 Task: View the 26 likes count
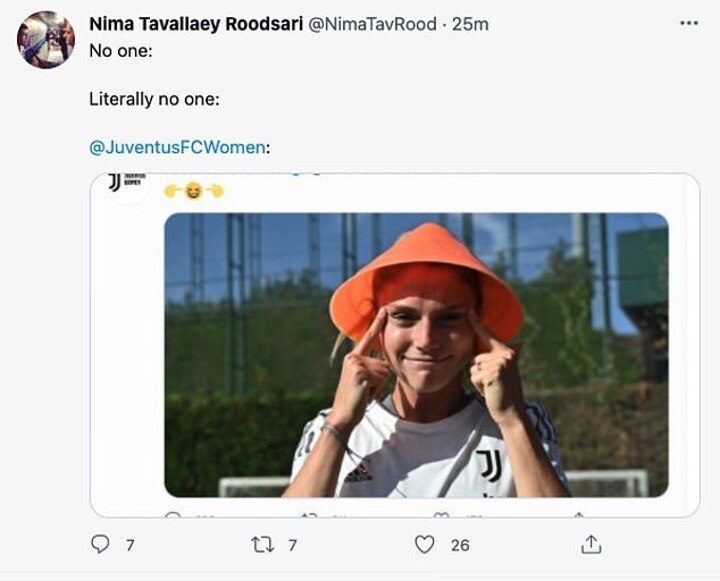pos(460,544)
